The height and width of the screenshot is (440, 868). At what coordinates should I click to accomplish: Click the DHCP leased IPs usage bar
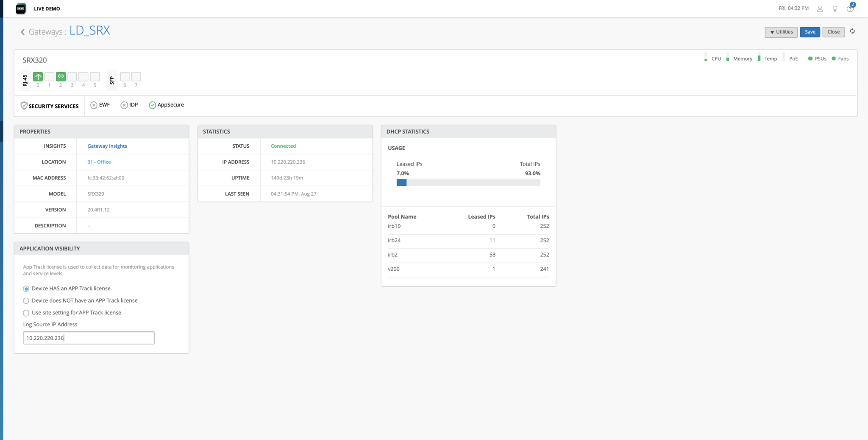coord(468,183)
